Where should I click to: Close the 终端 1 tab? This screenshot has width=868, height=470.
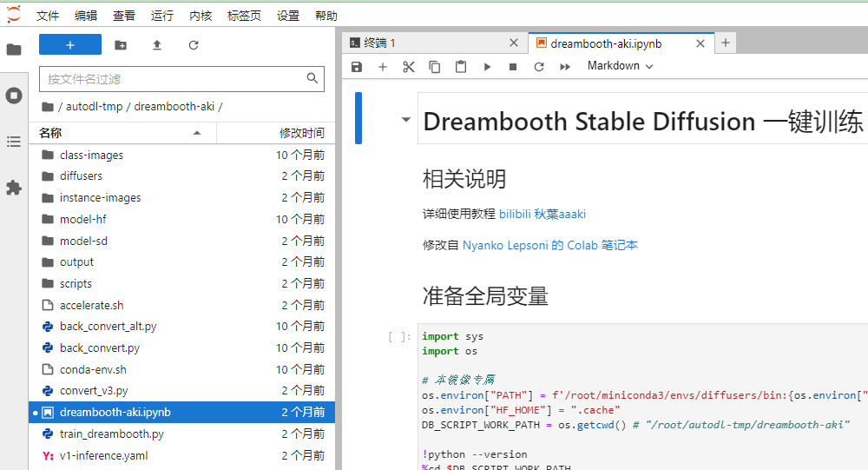(514, 43)
